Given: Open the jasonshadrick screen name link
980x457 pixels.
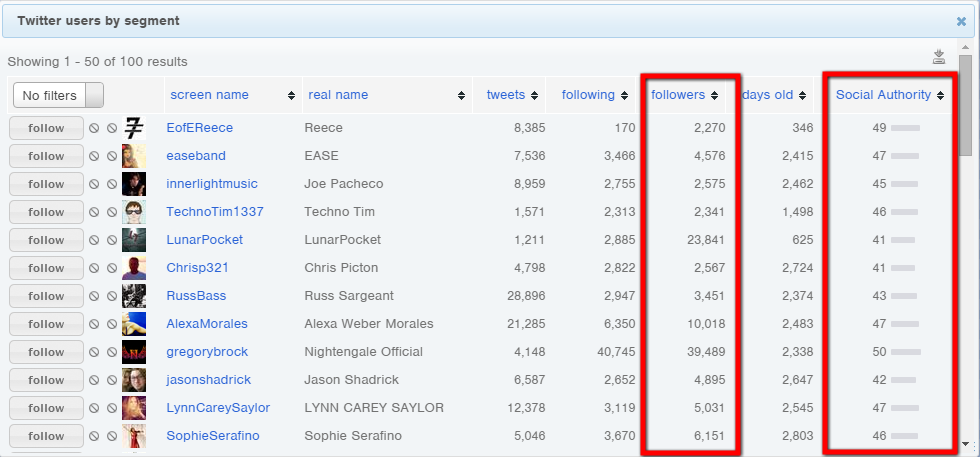Looking at the screenshot, I should coord(209,380).
